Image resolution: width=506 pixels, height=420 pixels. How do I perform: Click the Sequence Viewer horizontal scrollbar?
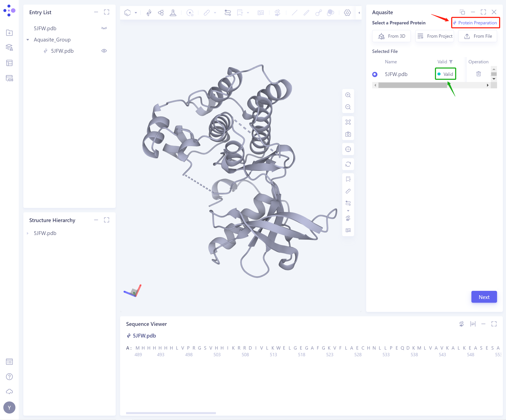click(x=171, y=413)
